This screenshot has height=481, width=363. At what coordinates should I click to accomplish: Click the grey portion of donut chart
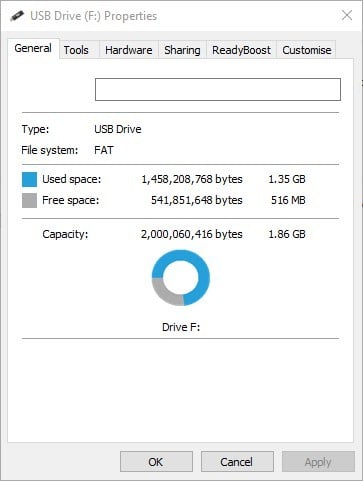163,292
